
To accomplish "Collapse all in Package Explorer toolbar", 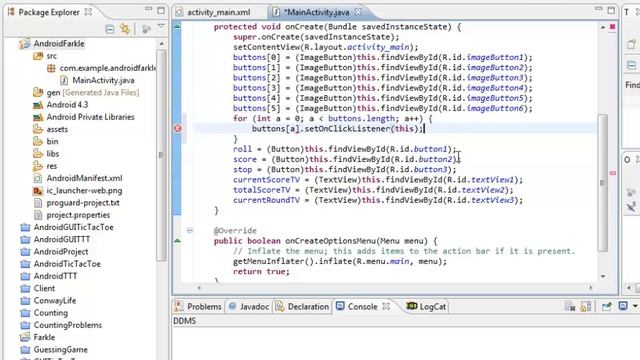I will [x=110, y=29].
